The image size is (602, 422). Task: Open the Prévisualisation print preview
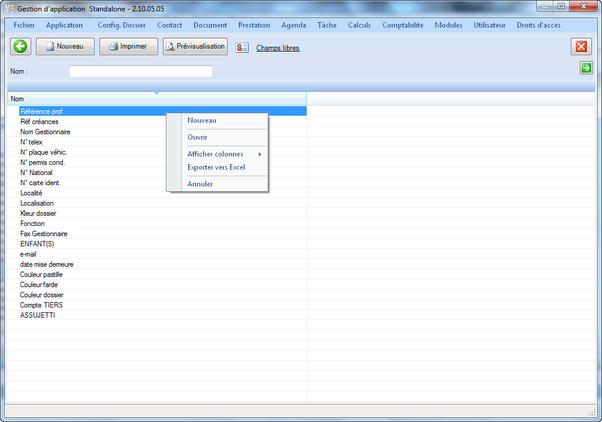195,47
